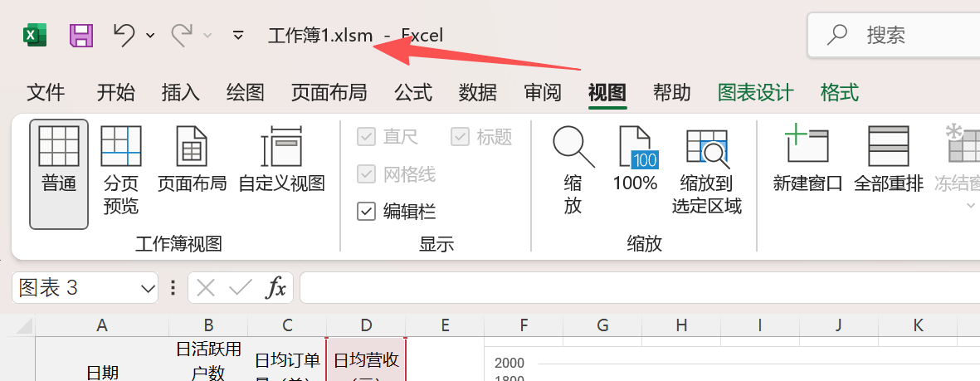Select column E header

pyautogui.click(x=445, y=325)
